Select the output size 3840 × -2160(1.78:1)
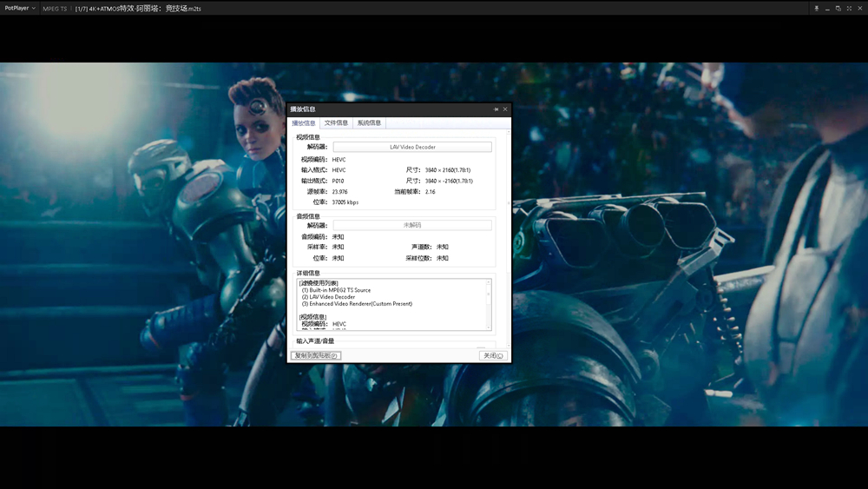Screen dimensions: 868x489 click(x=449, y=181)
